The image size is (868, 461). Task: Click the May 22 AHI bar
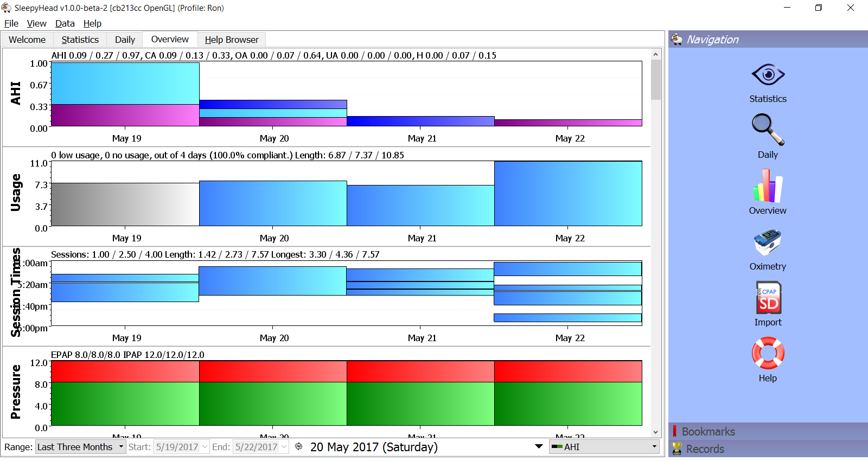pyautogui.click(x=568, y=123)
